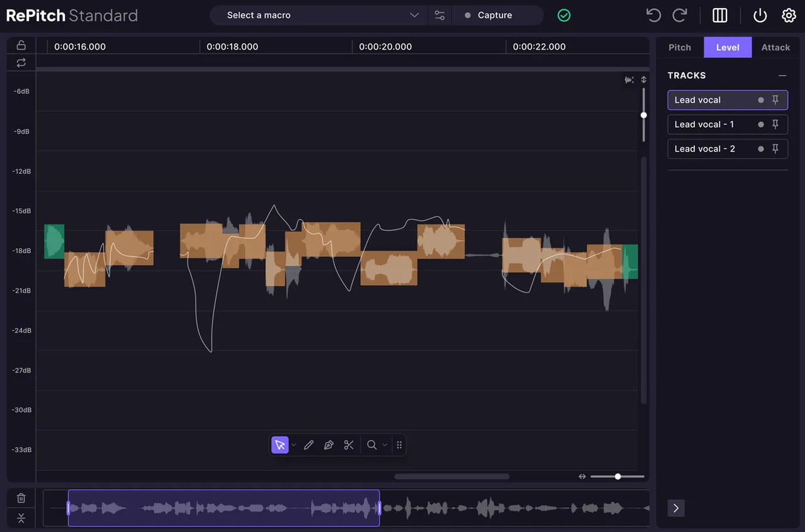Pin the Lead vocal - 2 track
Screen dimensions: 805x532
775,148
